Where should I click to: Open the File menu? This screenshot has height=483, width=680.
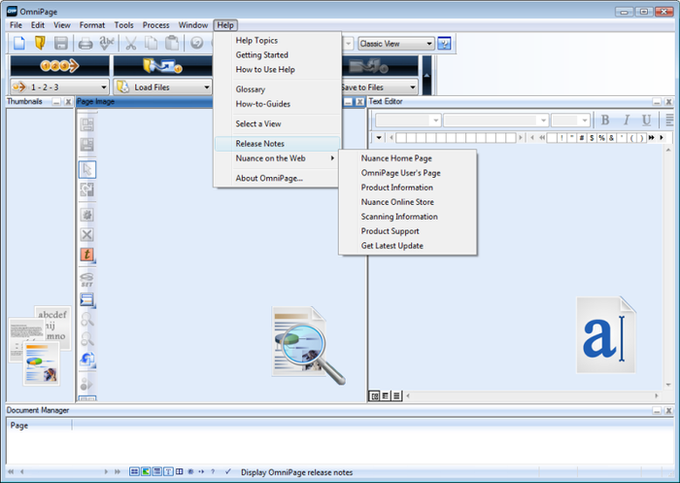tap(16, 25)
